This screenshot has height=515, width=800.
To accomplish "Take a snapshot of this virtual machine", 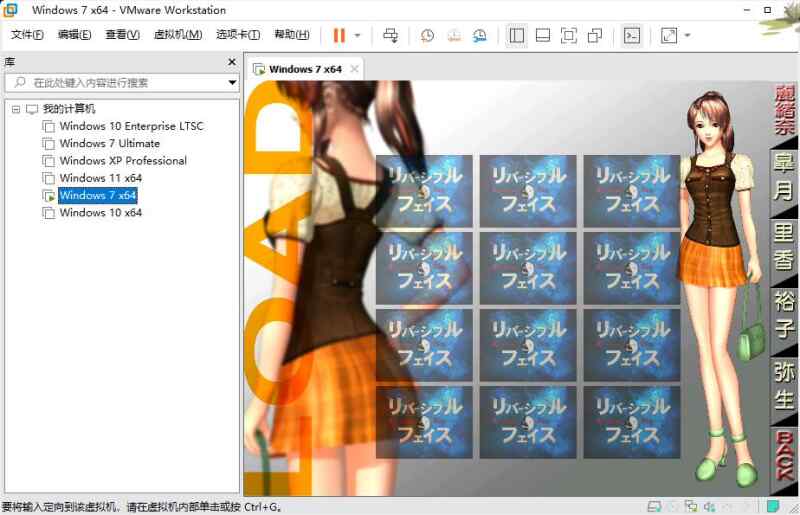I will click(x=428, y=35).
